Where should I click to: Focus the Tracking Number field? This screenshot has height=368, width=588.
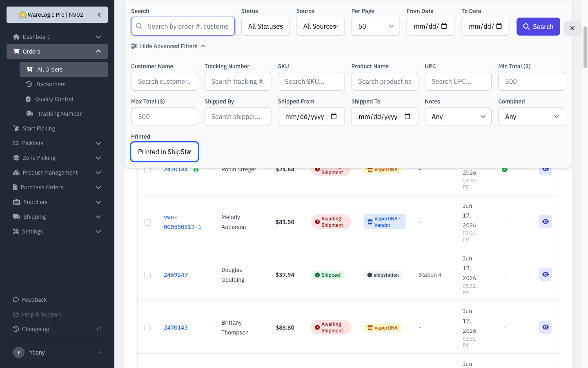pos(238,81)
